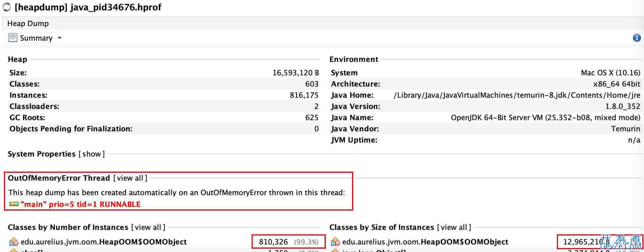Open the Summary view selector label
The image size is (644, 252).
coord(36,38)
